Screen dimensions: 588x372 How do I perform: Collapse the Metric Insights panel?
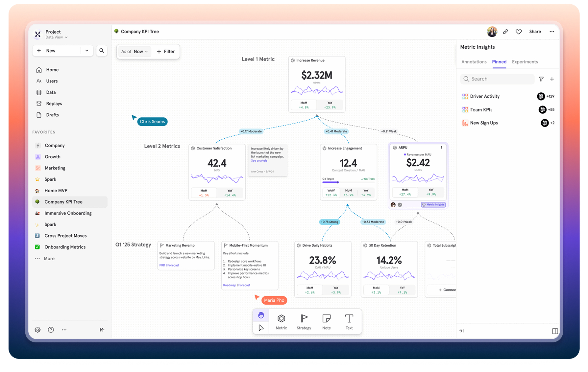[x=461, y=331]
